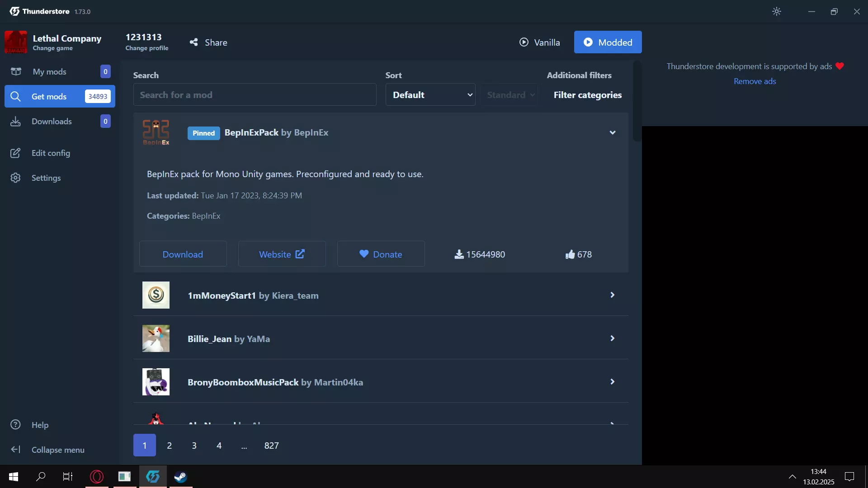Click the Search for a mod field
Image resolution: width=868 pixels, height=488 pixels.
(255, 95)
